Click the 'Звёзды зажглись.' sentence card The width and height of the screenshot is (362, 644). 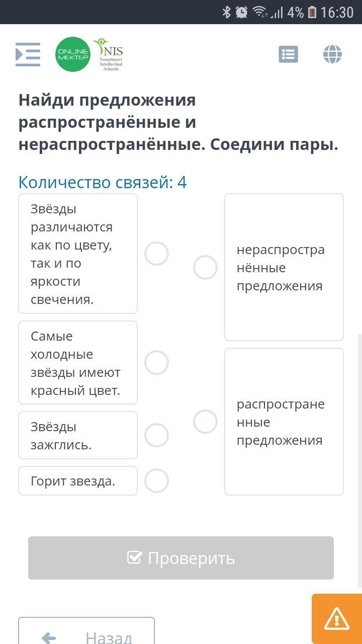click(78, 435)
